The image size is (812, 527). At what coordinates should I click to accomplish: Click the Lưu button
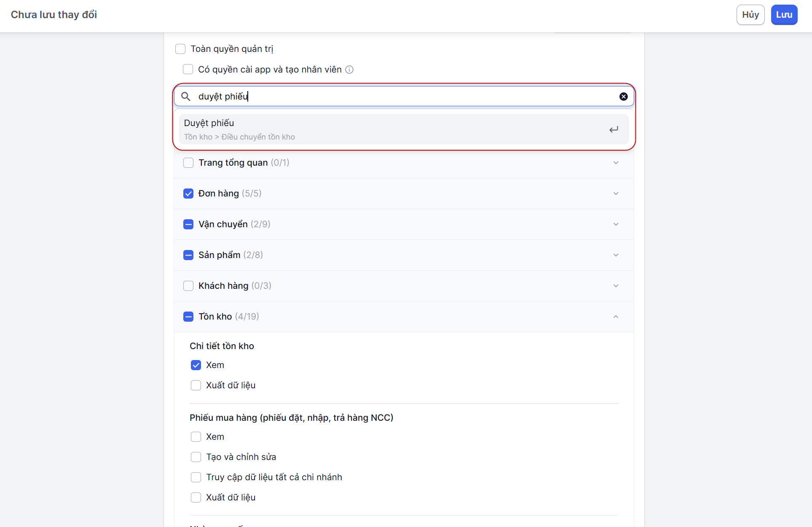pos(784,15)
